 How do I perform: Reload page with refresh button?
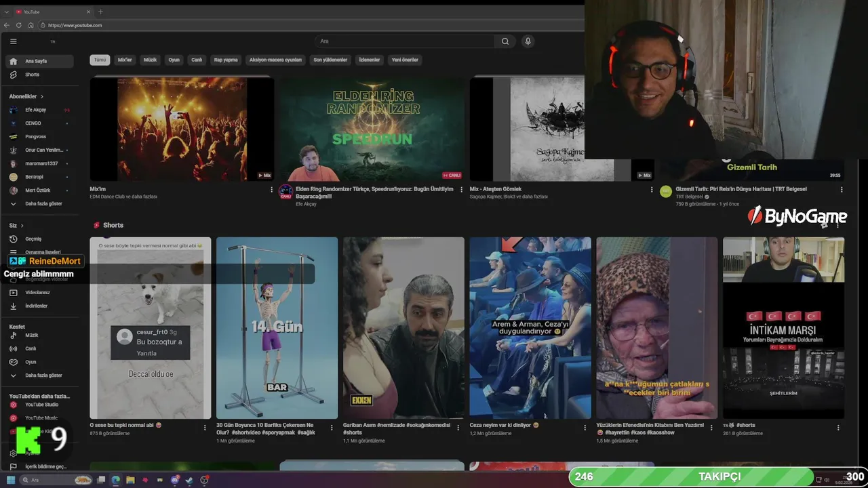click(x=19, y=25)
